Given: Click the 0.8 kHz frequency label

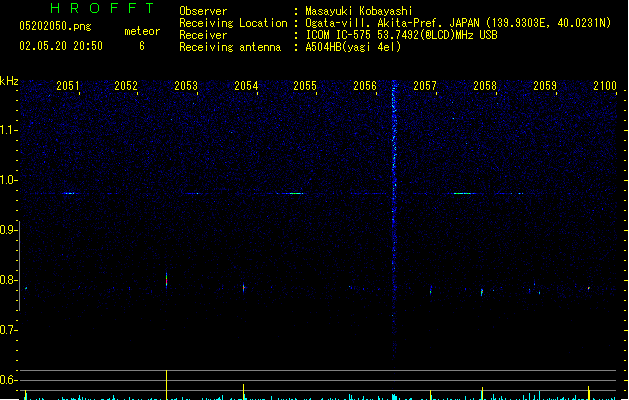Looking at the screenshot, I should pos(8,280).
